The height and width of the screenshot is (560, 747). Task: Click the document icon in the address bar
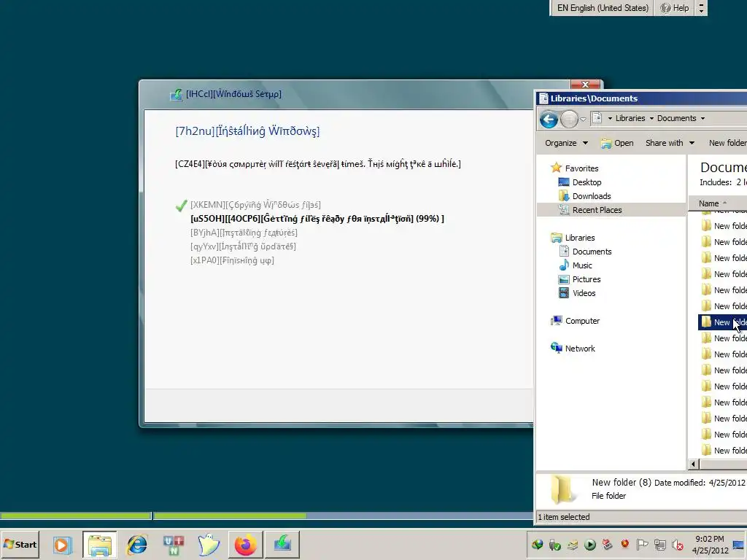[597, 118]
